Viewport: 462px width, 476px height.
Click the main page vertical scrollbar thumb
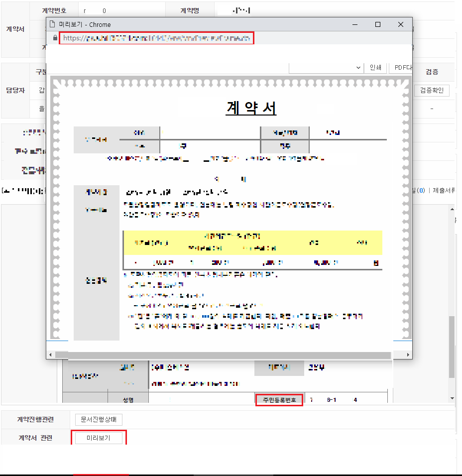pos(452,347)
